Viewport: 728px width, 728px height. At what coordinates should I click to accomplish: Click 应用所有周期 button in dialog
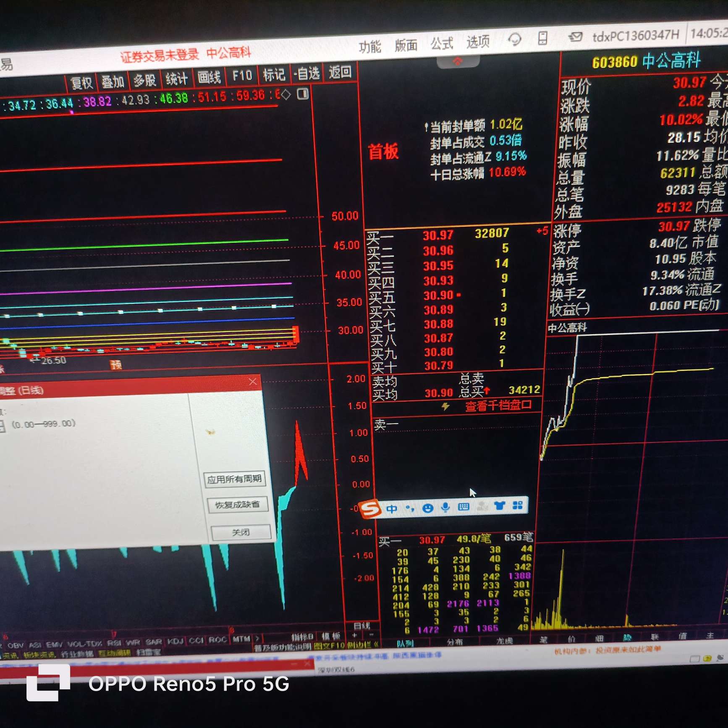coord(234,479)
